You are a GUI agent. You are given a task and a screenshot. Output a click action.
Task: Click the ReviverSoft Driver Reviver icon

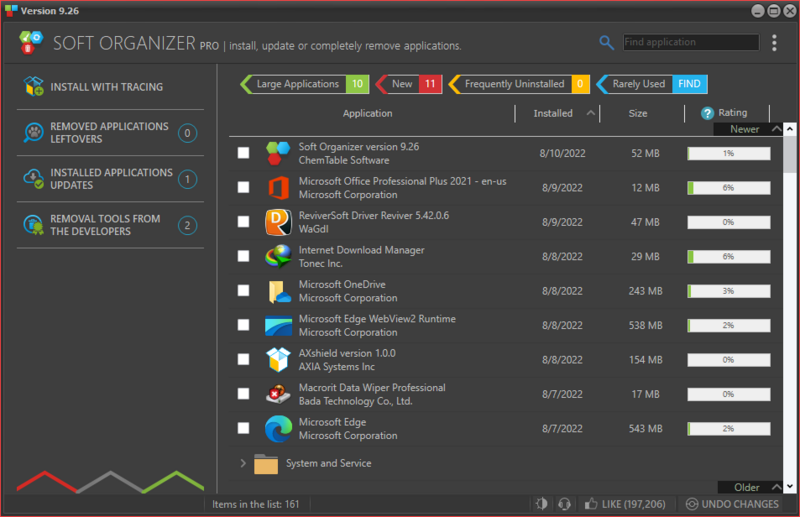[x=278, y=222]
